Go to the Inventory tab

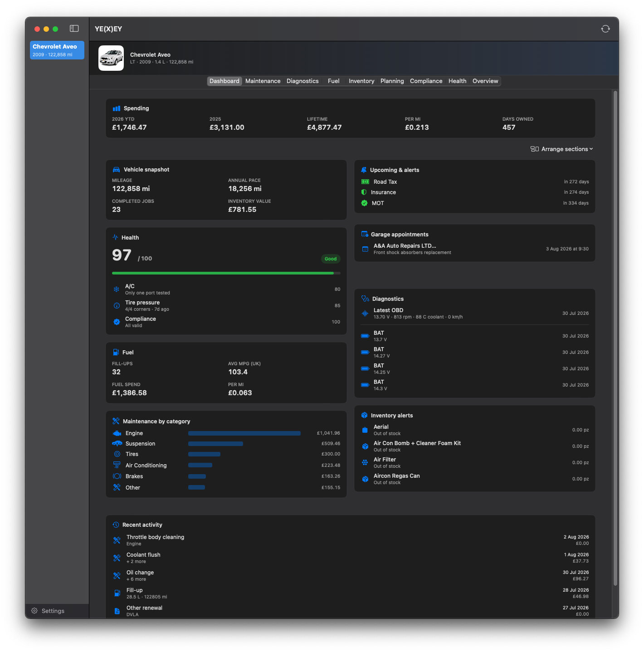pos(361,81)
